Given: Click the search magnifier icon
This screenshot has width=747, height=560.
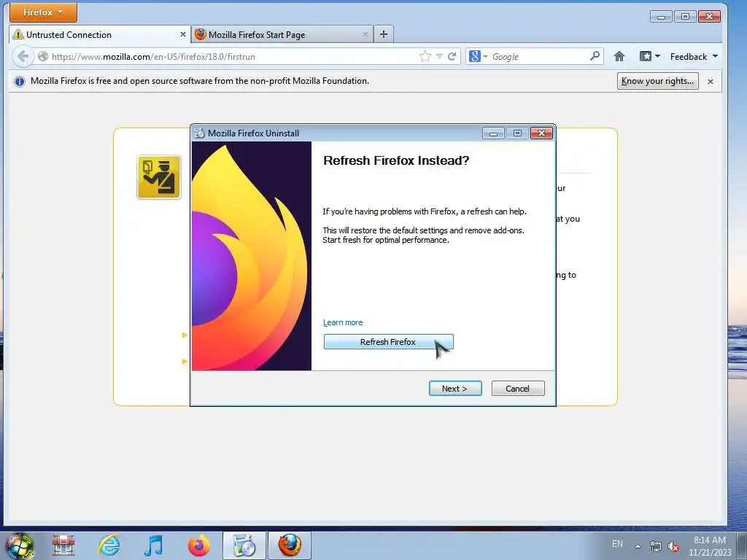Looking at the screenshot, I should pyautogui.click(x=595, y=56).
